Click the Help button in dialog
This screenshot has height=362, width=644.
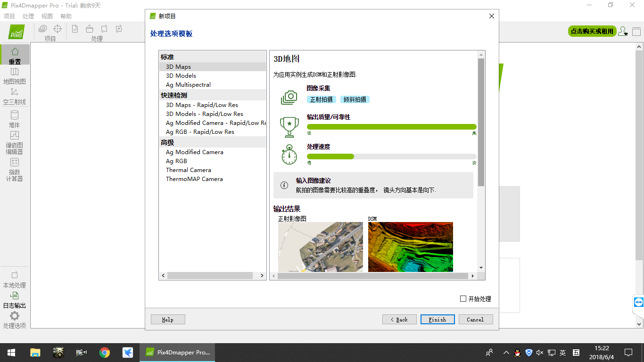[x=168, y=320]
